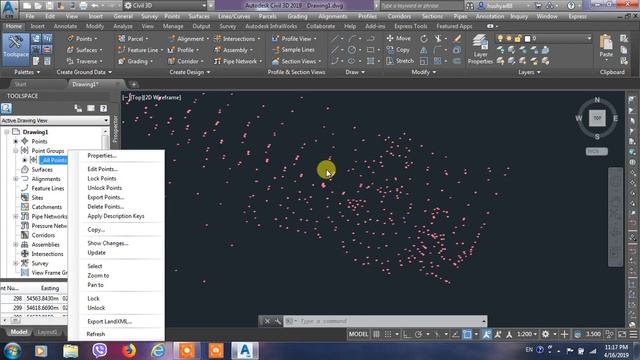Screen dimensions: 640x360
Task: Expand the Pipe Network dropdown
Action: pyautogui.click(x=261, y=61)
